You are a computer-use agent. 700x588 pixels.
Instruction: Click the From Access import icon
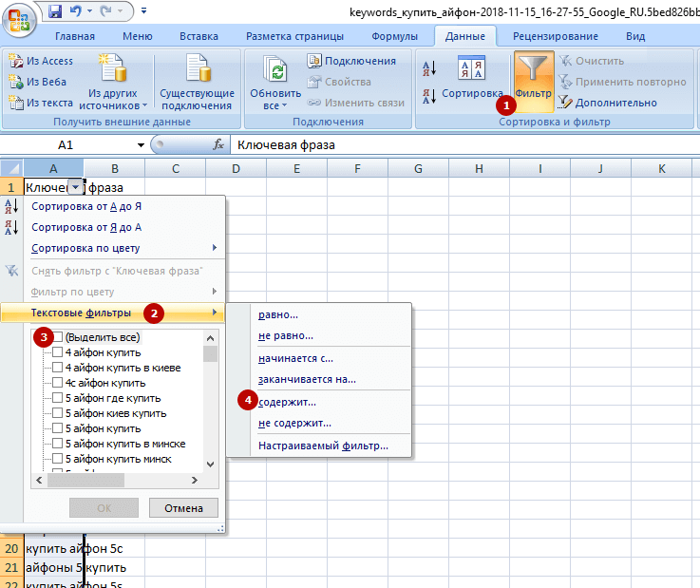pyautogui.click(x=16, y=61)
